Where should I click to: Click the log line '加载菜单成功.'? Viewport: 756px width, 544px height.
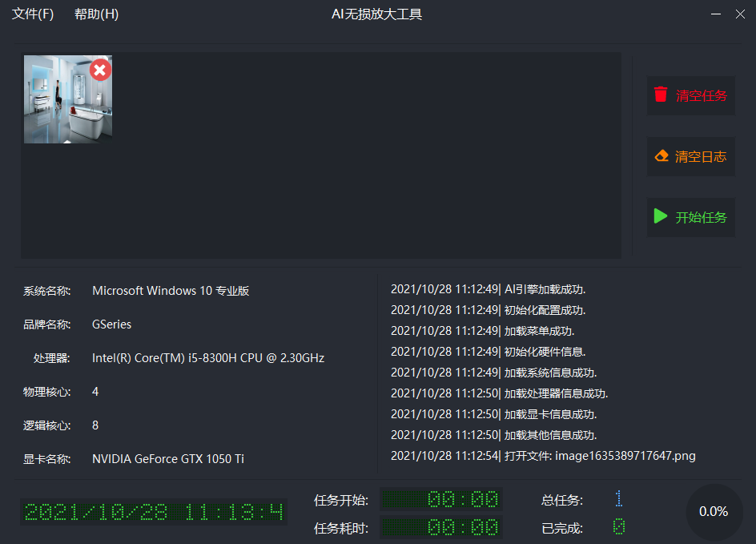coord(483,331)
